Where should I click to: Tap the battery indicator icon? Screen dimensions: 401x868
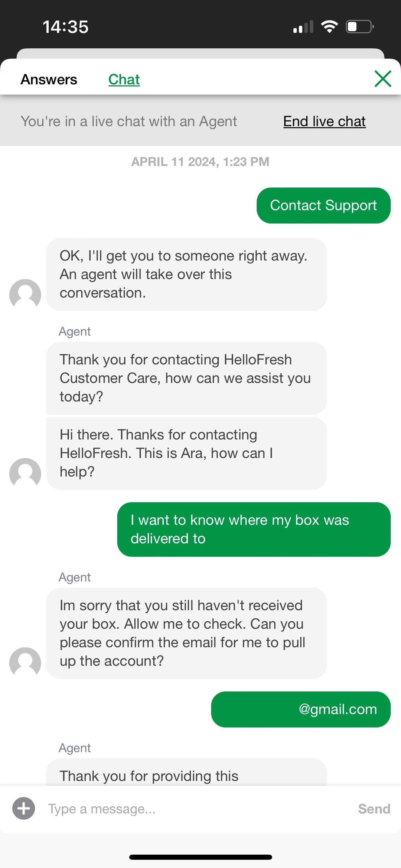click(x=359, y=27)
